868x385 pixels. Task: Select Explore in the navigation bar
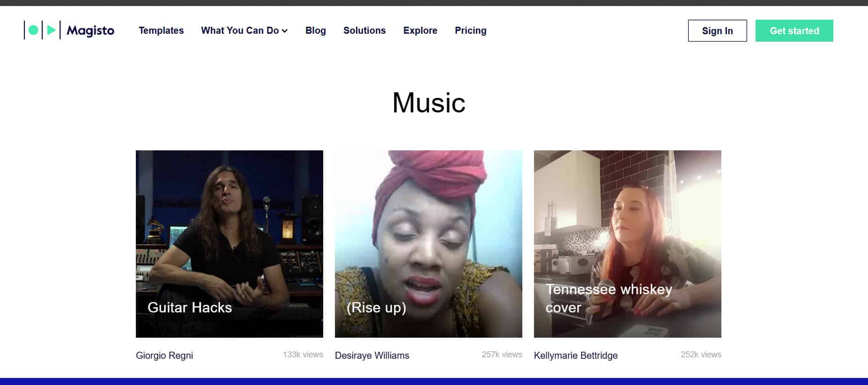(x=420, y=30)
